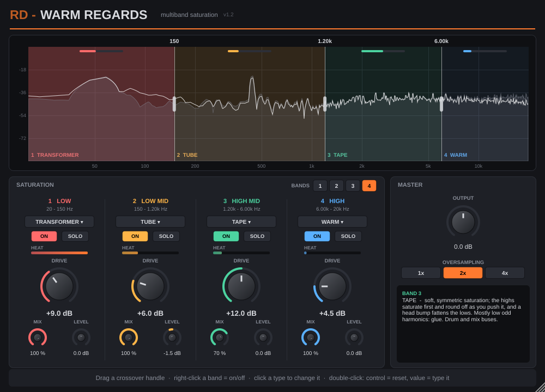The width and height of the screenshot is (545, 392).
Task: Toggle the LOW band ON button
Action: coord(44,236)
